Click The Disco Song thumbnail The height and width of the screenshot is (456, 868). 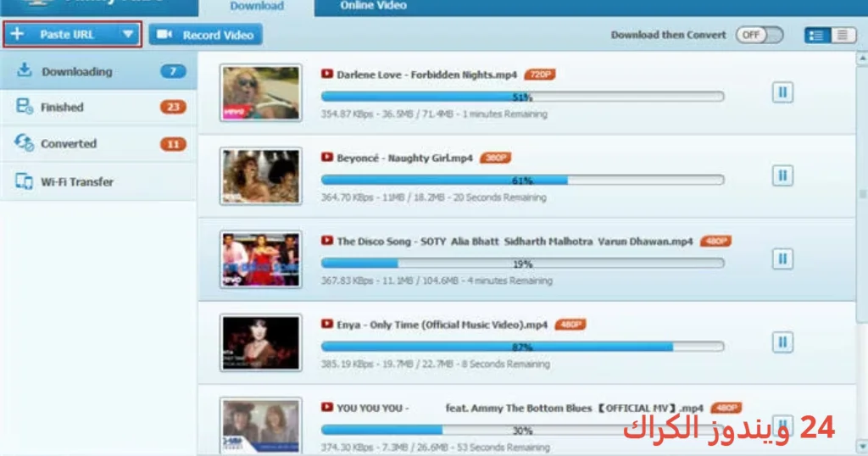point(261,259)
